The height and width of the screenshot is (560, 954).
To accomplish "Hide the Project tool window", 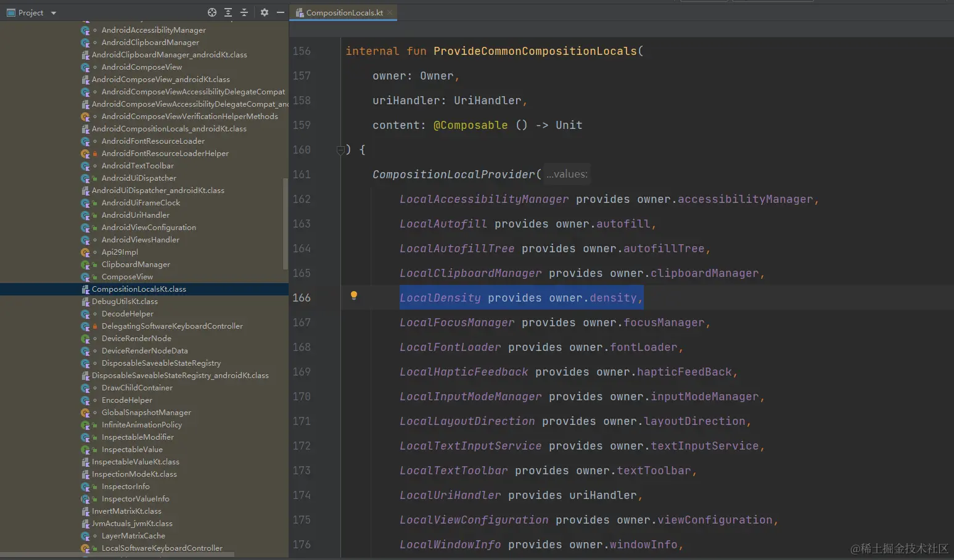I will [281, 12].
